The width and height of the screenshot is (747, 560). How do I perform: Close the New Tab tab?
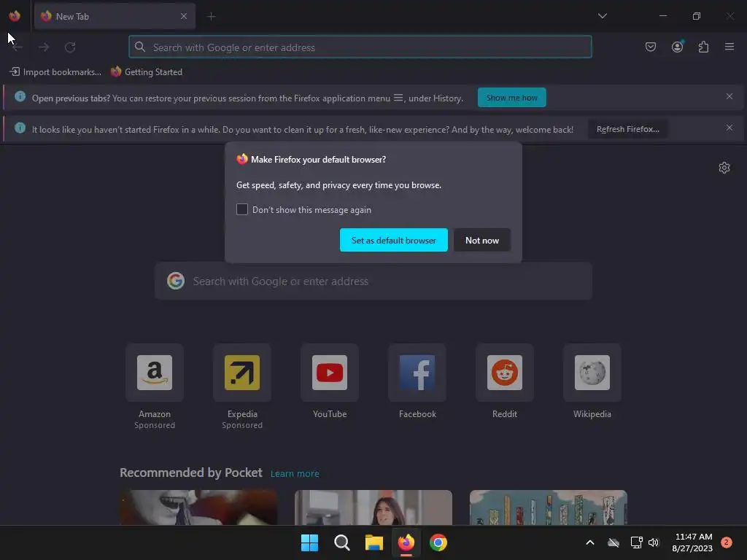point(184,16)
